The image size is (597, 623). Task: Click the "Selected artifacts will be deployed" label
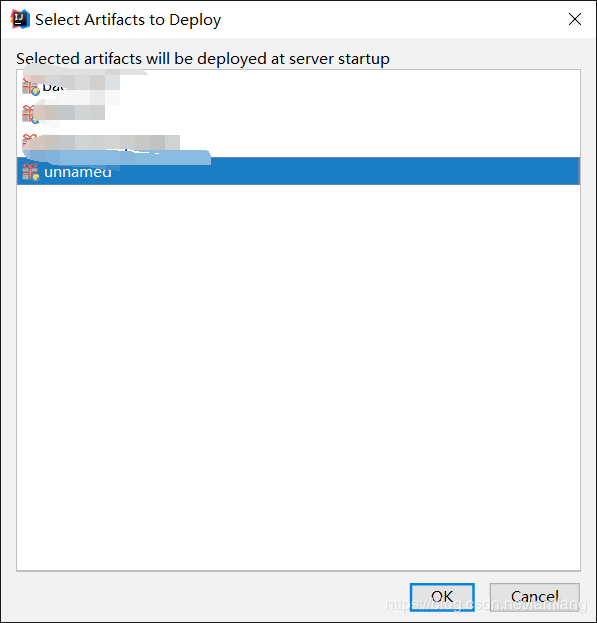point(203,59)
